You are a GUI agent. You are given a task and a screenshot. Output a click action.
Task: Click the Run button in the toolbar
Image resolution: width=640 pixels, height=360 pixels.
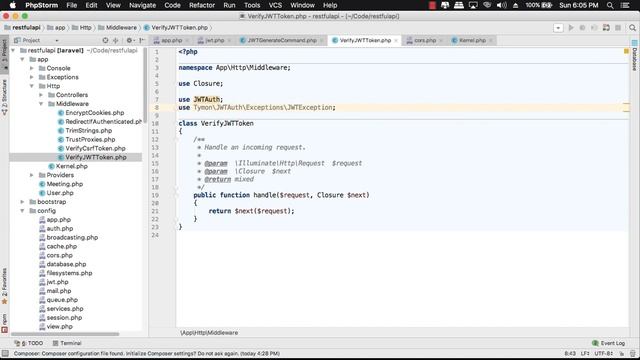571,28
